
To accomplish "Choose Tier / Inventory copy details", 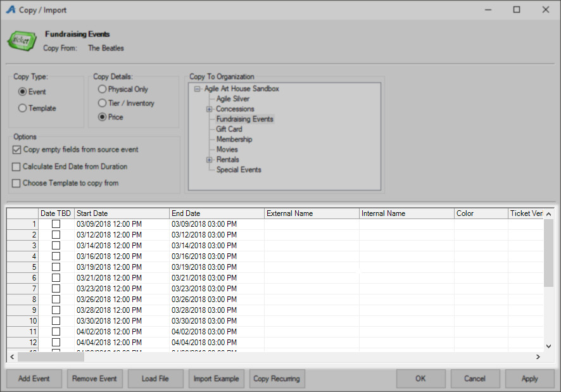I will pos(103,103).
